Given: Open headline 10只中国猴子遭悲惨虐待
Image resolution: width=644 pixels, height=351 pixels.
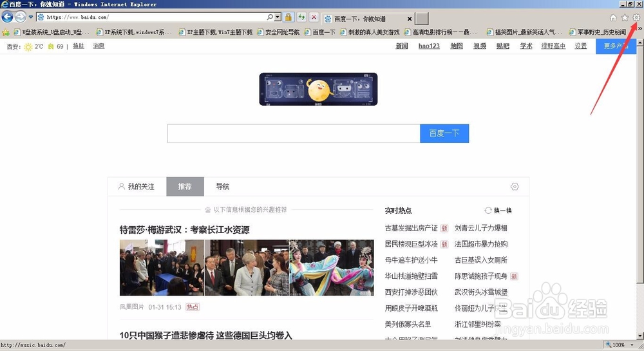Looking at the screenshot, I should pos(206,336).
